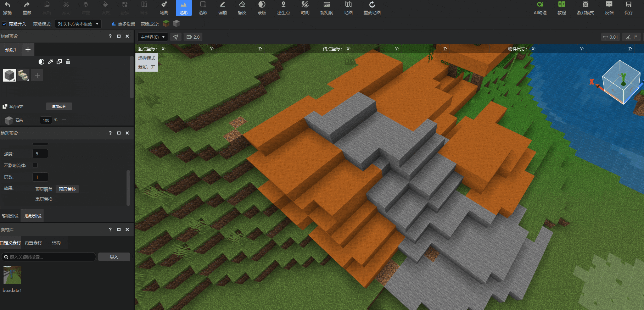This screenshot has width=644, height=310.
Task: Select the 橡皮 eraser tool
Action: coord(242,8)
